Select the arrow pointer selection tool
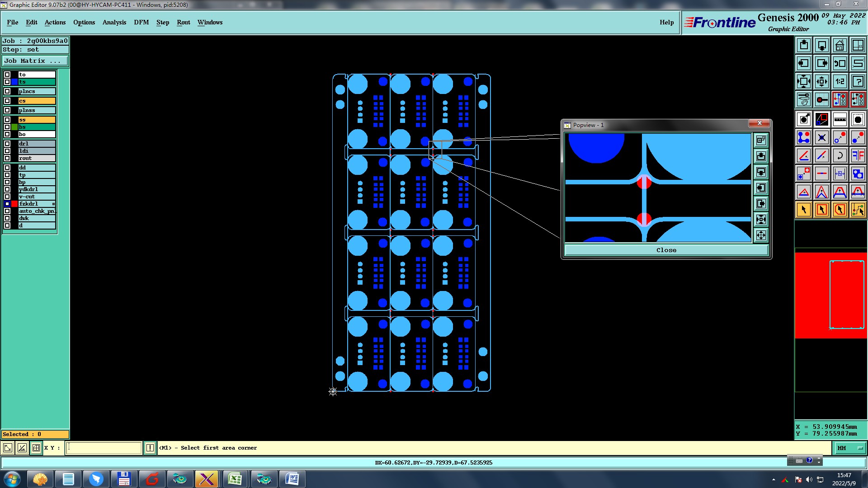This screenshot has width=868, height=488. click(x=804, y=210)
